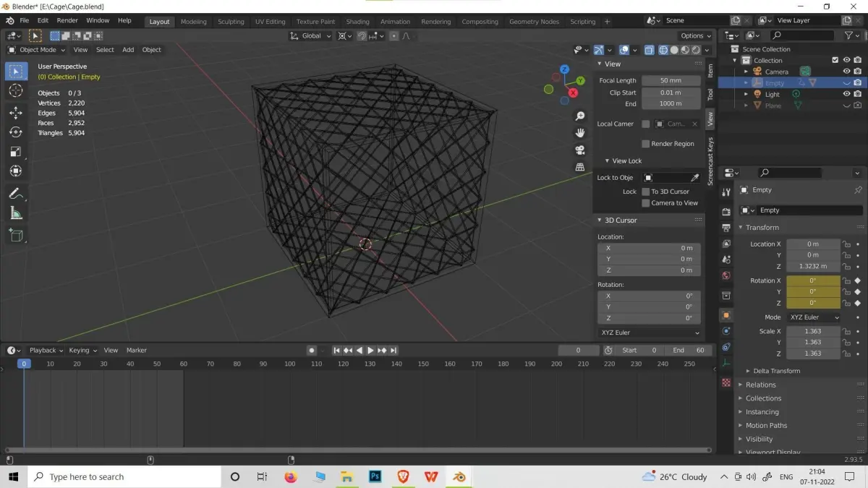Viewport: 868px width, 488px height.
Task: Jump to the timeline end frame
Action: [x=393, y=351]
